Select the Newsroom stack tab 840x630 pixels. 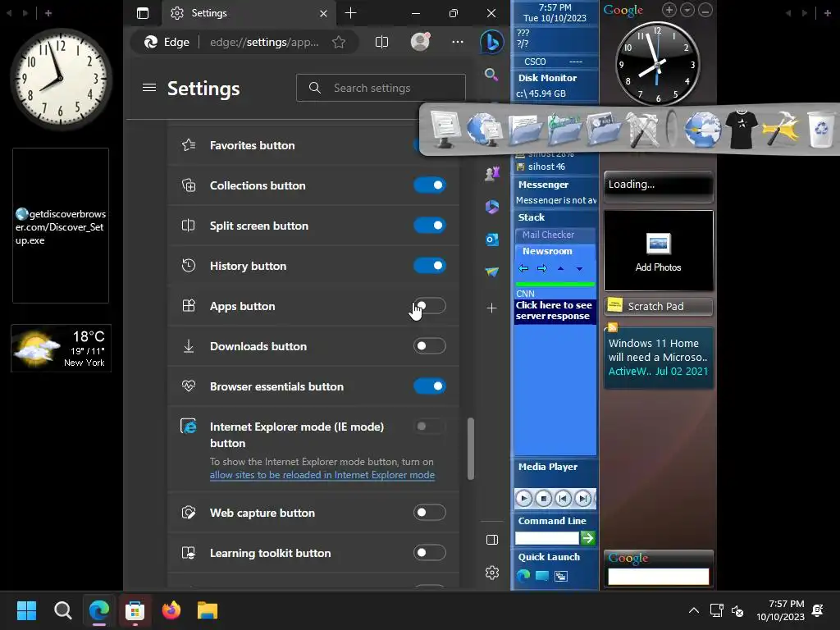pyautogui.click(x=555, y=251)
